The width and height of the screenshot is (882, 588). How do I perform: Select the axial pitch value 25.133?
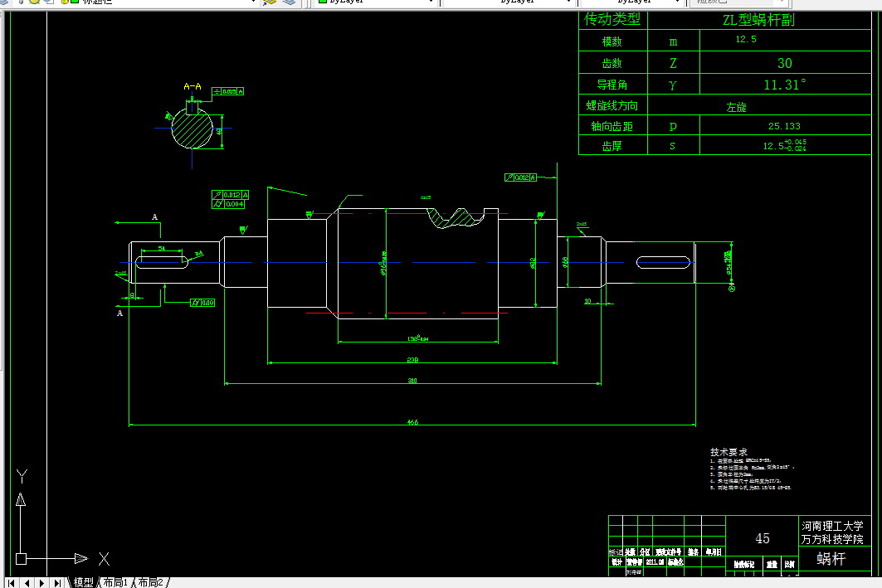(x=785, y=126)
